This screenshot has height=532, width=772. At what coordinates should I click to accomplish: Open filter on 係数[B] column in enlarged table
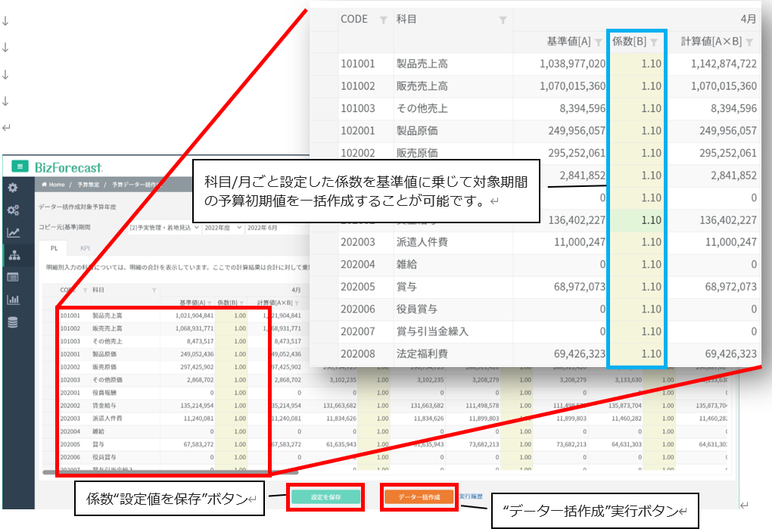pos(654,42)
